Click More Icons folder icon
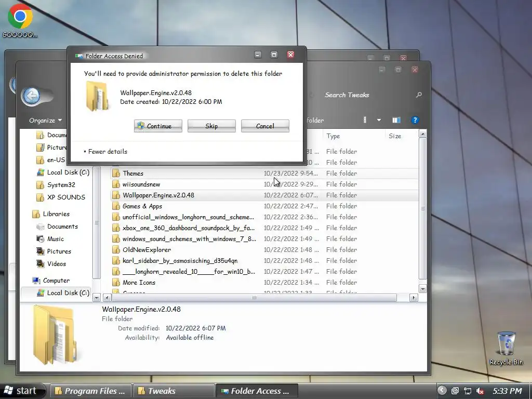Viewport: 532px width, 399px height. click(116, 282)
